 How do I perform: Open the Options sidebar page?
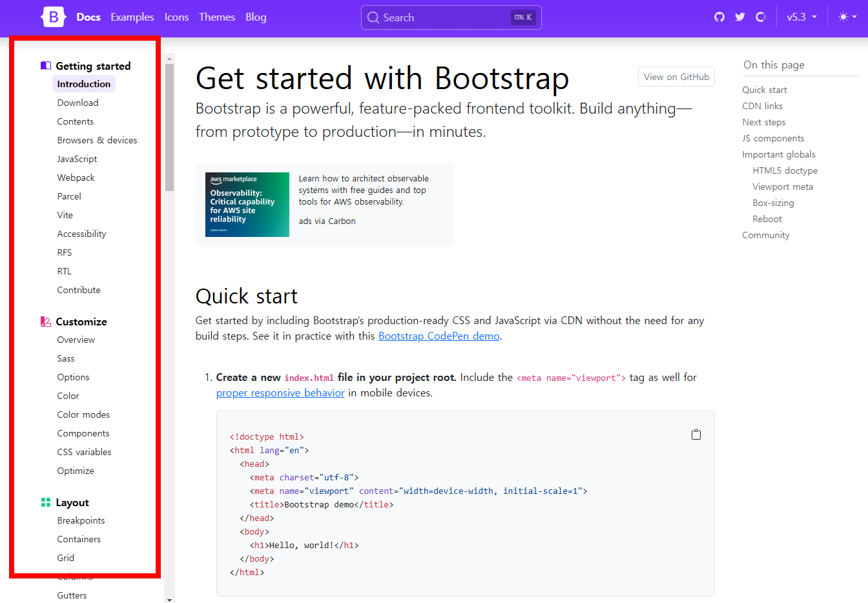click(73, 377)
